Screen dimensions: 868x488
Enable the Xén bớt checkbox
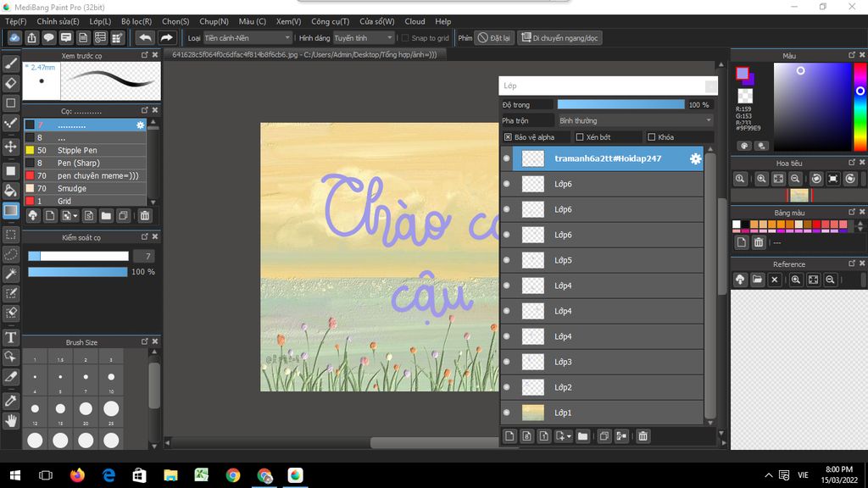point(580,137)
